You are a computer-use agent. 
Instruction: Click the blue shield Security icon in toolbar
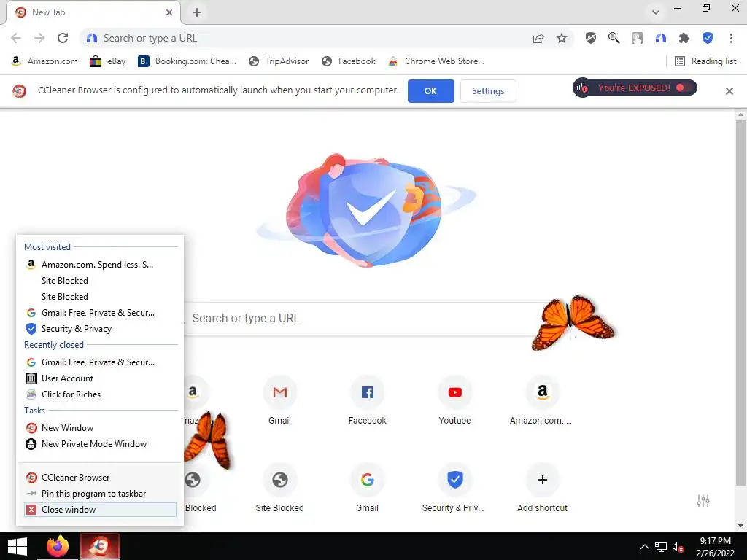point(708,38)
